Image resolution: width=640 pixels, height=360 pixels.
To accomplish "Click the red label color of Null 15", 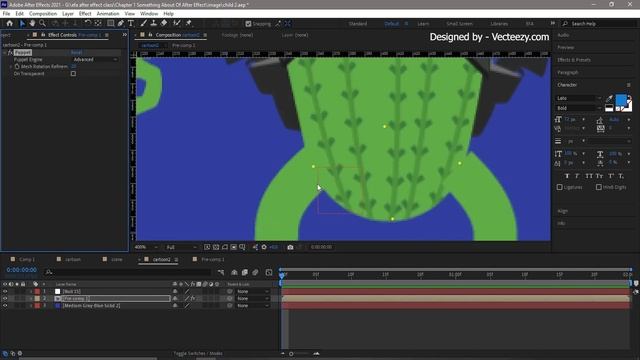I will coord(37,291).
